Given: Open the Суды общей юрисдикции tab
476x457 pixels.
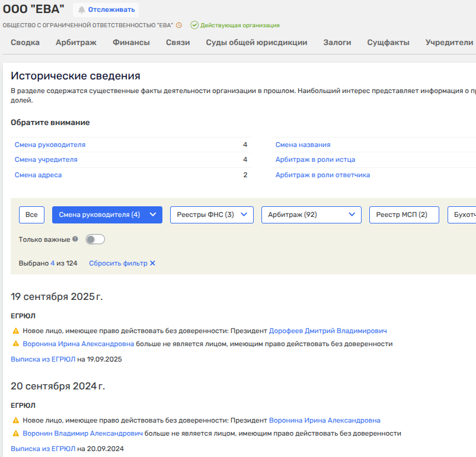Looking at the screenshot, I should 256,42.
